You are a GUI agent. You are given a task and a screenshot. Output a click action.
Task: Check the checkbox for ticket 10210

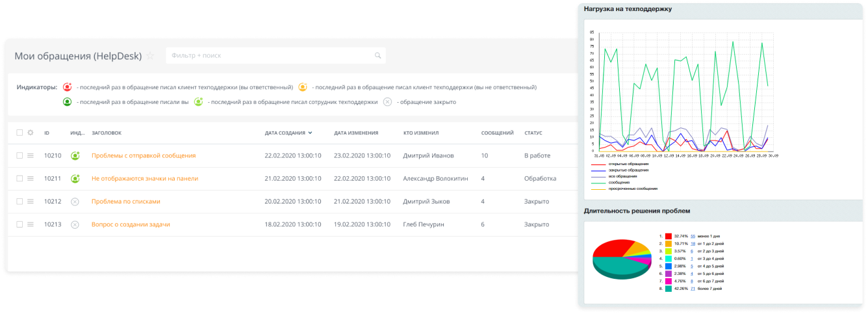[x=19, y=155]
